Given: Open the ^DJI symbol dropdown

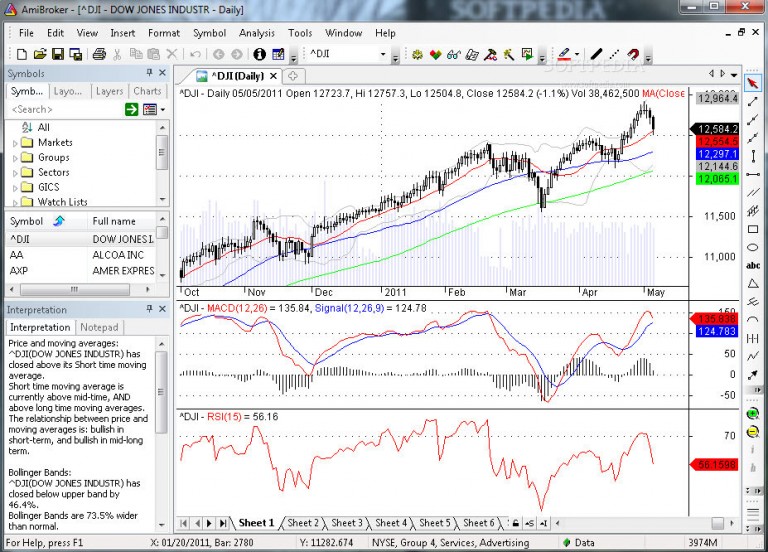Looking at the screenshot, I should (383, 54).
